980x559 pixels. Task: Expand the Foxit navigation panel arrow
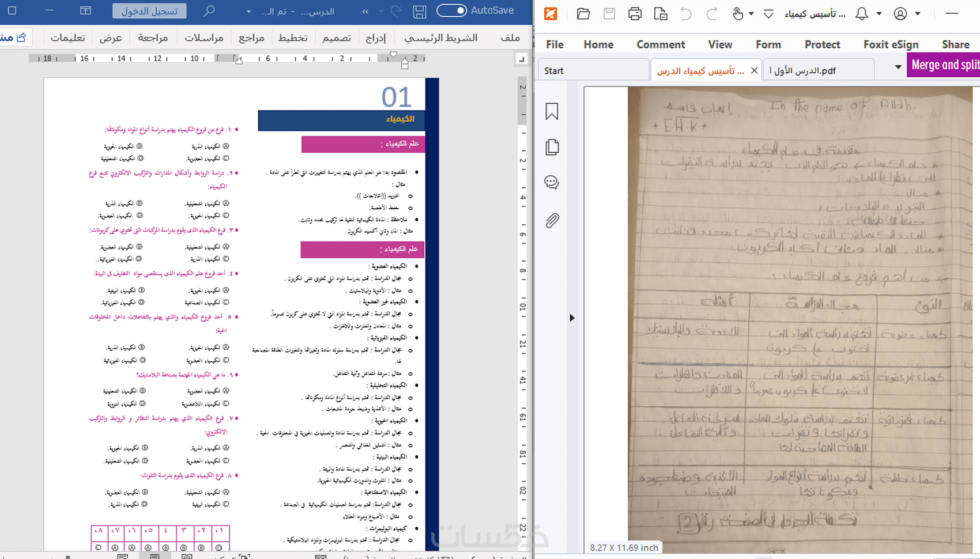tap(572, 318)
